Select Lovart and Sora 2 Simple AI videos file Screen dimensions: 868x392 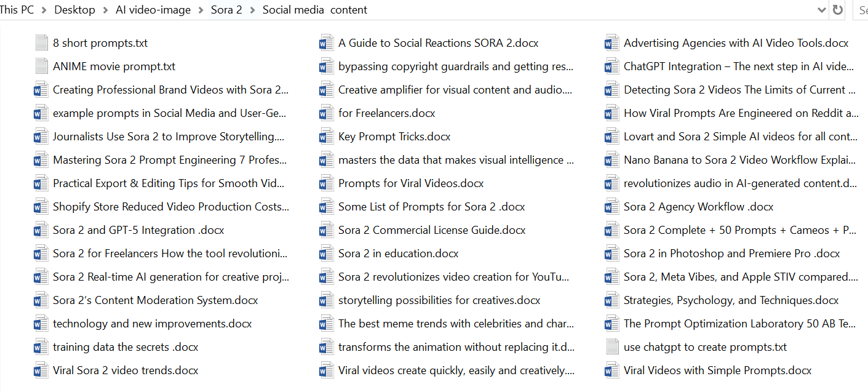click(x=741, y=137)
